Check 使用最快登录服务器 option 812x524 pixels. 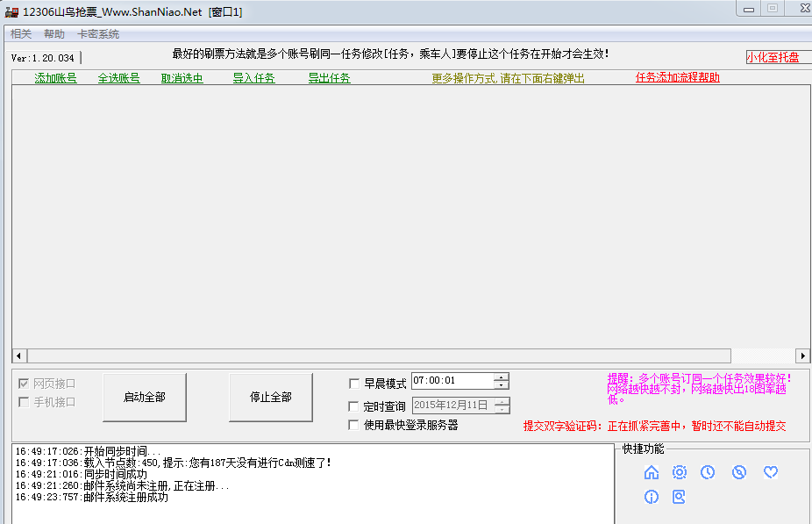point(354,425)
